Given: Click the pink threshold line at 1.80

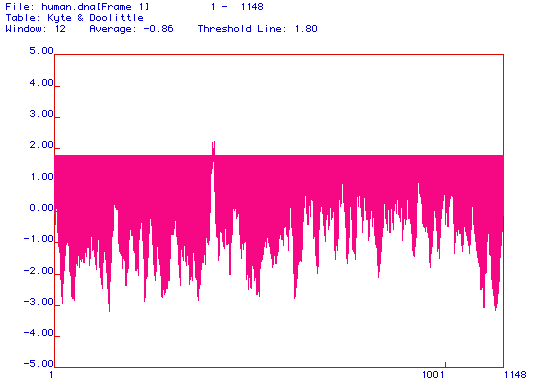Looking at the screenshot, I should click(x=279, y=155).
